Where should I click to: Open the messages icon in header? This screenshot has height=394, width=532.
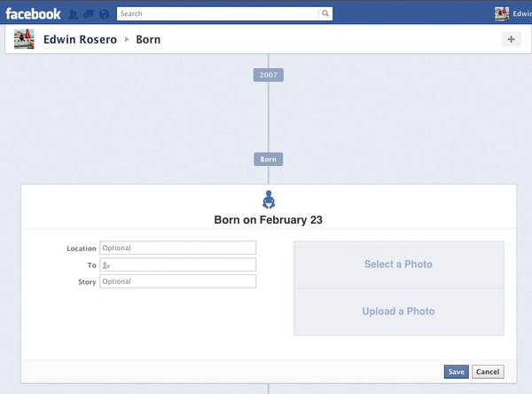pos(89,14)
